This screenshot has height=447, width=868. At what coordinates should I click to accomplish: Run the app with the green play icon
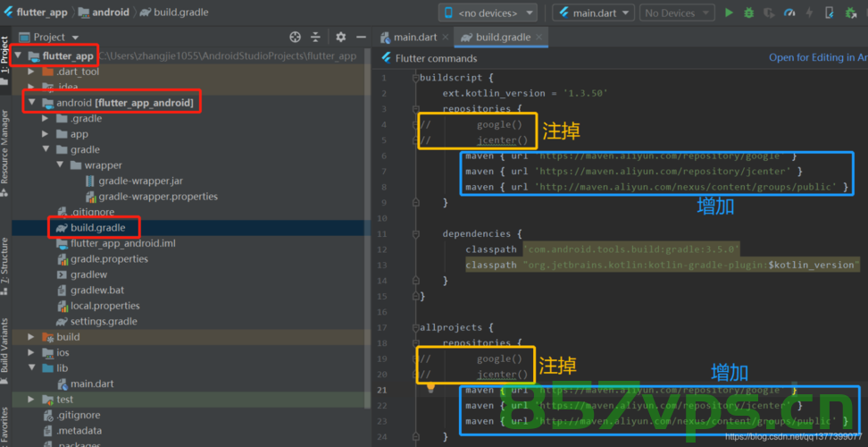(x=729, y=13)
